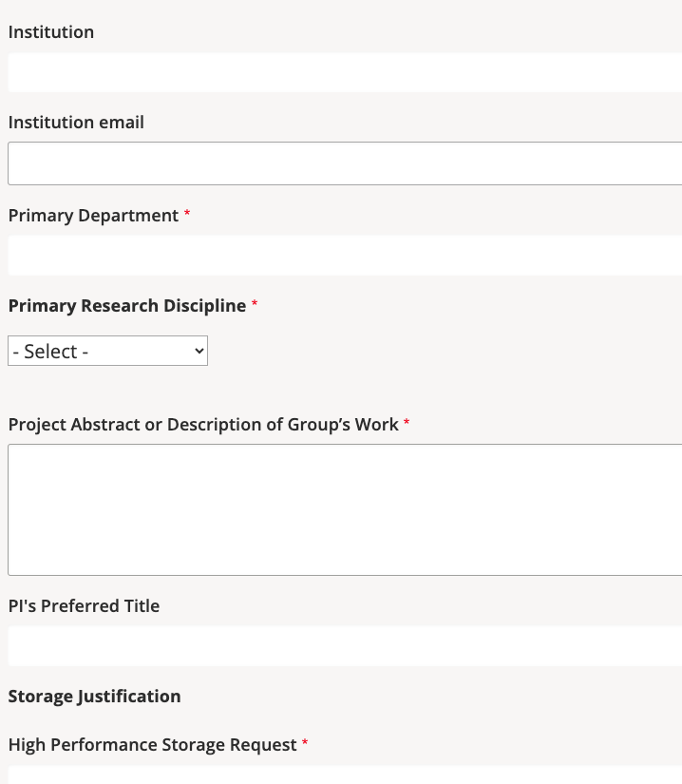Click the PI's Preferred Title label
This screenshot has height=784, width=682.
click(84, 606)
